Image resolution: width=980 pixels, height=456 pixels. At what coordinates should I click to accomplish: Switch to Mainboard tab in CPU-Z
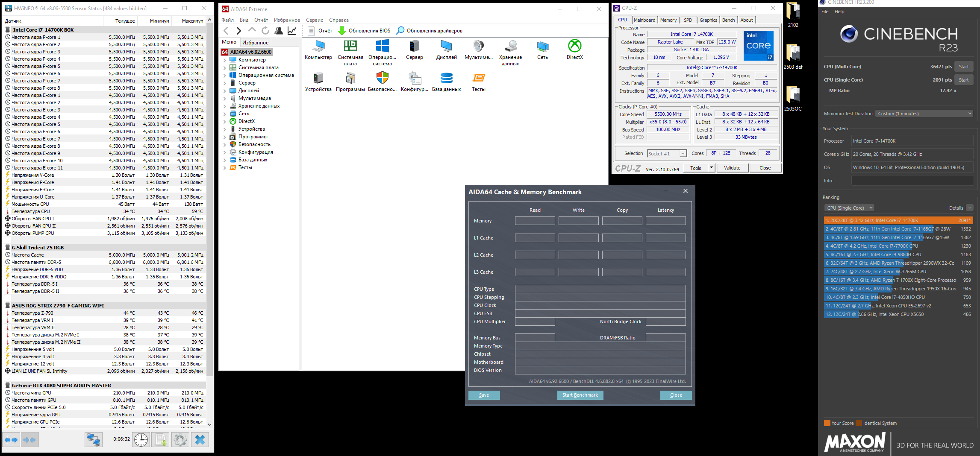tap(645, 20)
